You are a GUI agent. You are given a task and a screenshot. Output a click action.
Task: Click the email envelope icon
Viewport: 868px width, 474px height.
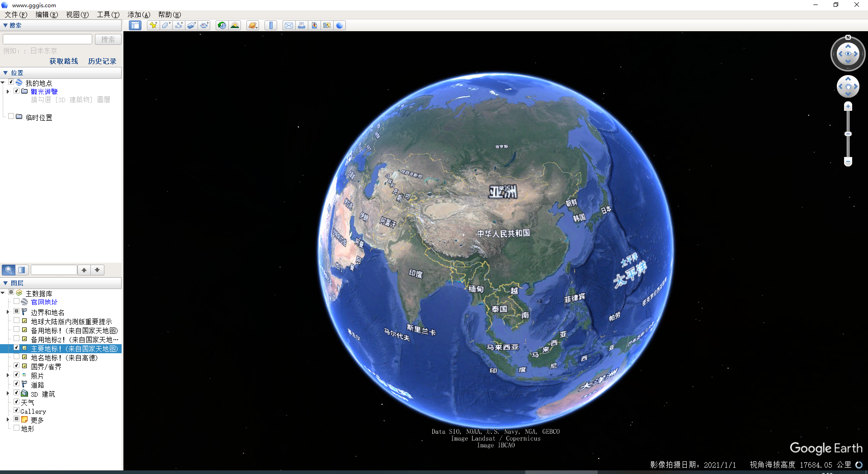click(288, 25)
